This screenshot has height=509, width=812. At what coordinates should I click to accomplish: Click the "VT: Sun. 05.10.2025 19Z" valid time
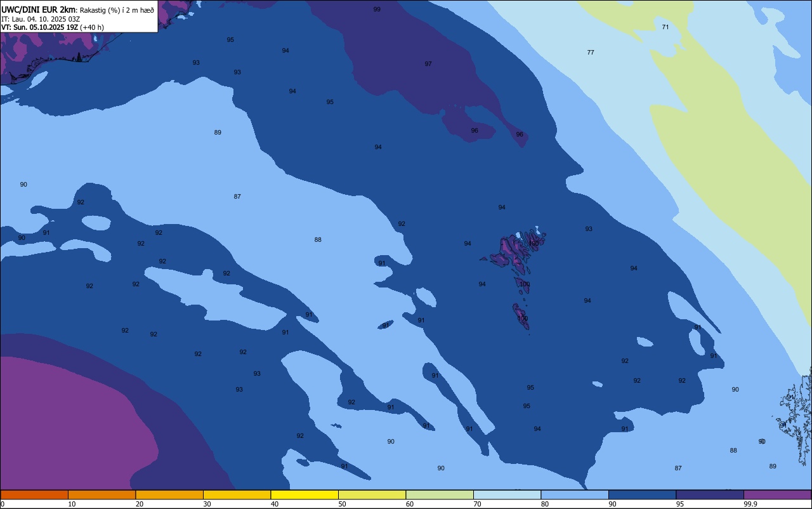click(x=39, y=27)
